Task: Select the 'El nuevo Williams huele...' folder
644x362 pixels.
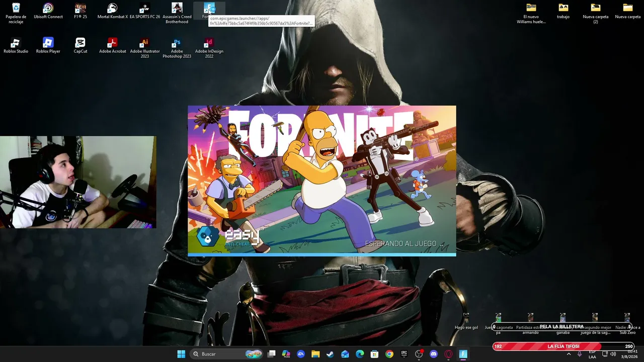Action: (531, 13)
